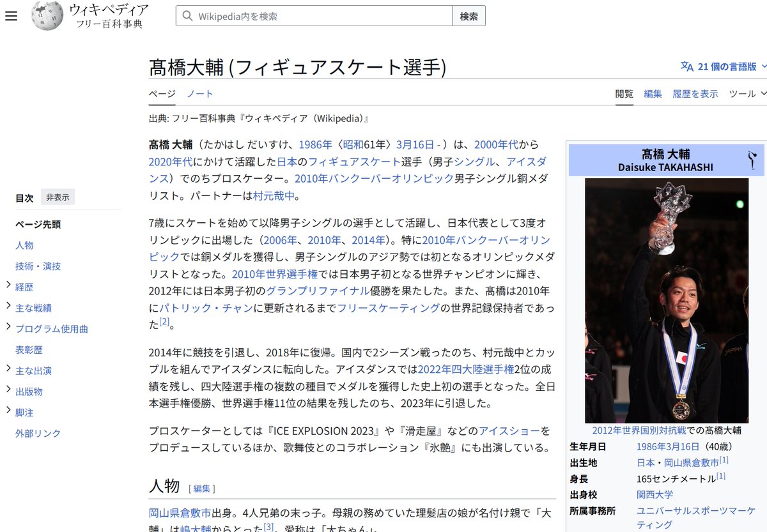Open the 履歴を表示 history tab

pyautogui.click(x=695, y=93)
